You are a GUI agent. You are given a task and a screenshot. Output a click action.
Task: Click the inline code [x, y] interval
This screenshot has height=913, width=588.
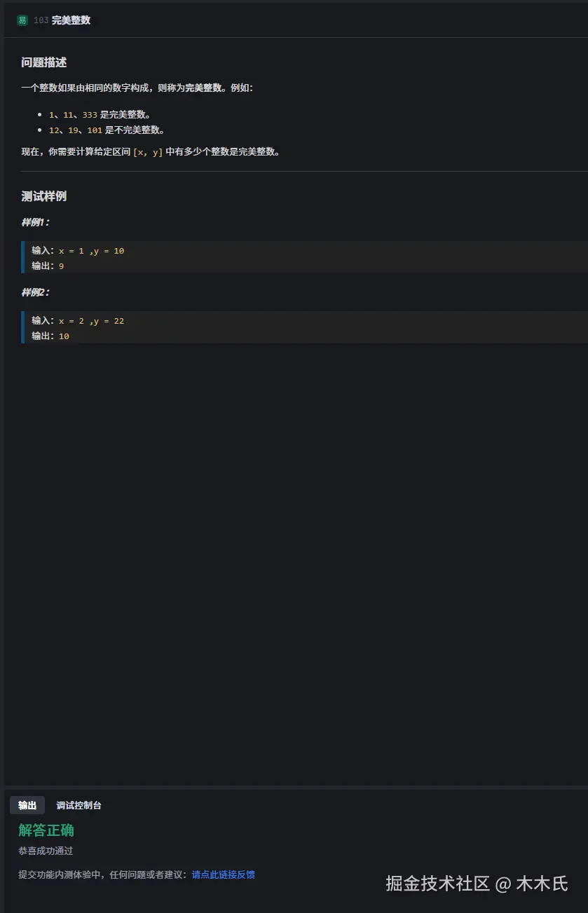(148, 152)
